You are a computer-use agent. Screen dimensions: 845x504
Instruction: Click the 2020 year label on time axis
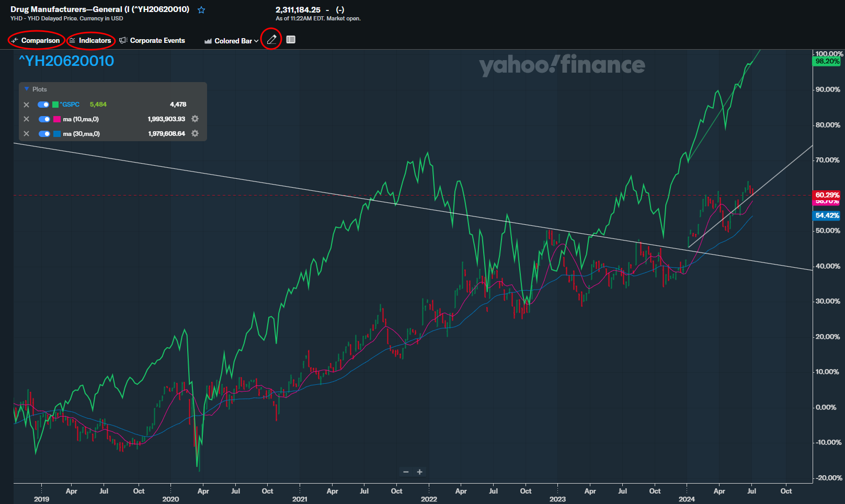(x=170, y=499)
